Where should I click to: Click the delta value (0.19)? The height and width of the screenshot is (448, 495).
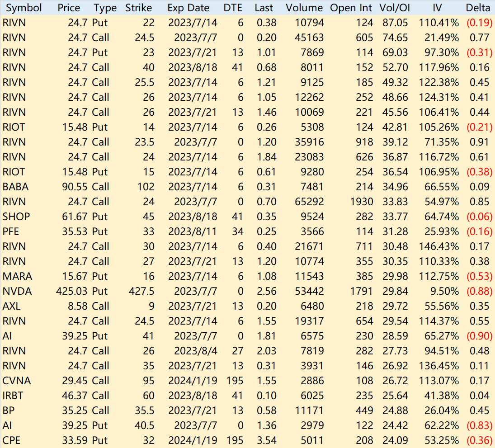click(x=480, y=23)
